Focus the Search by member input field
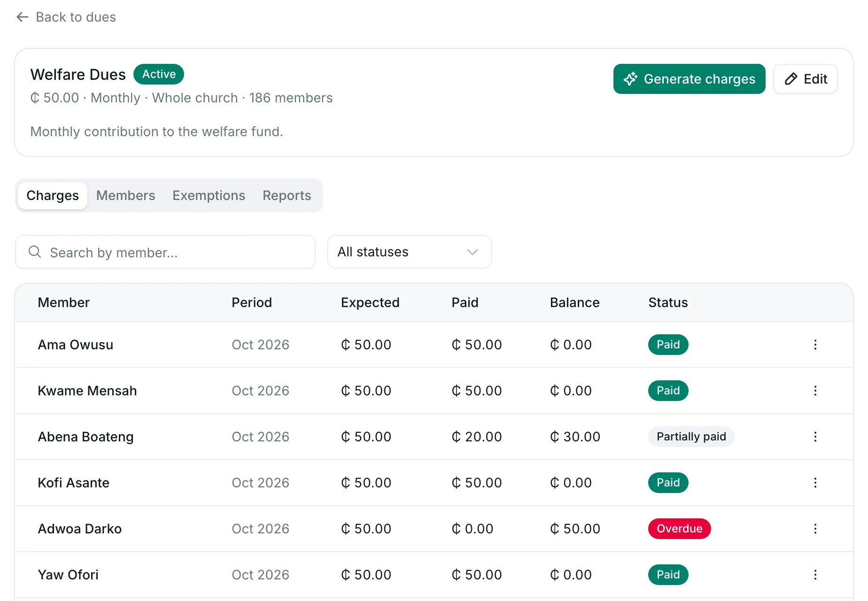 (165, 252)
